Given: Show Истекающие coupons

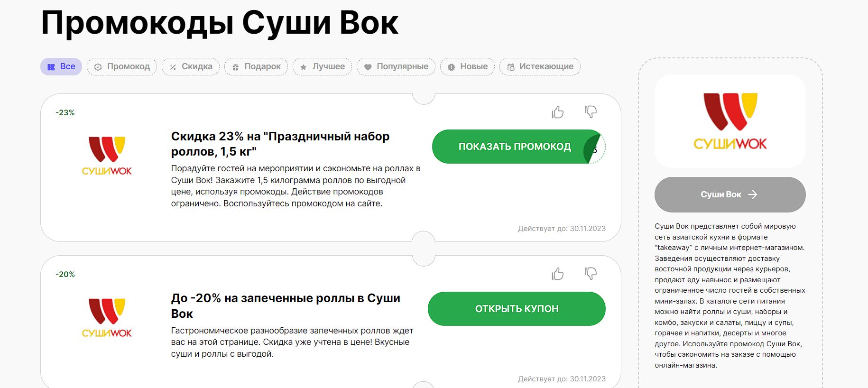Looking at the screenshot, I should click(540, 66).
